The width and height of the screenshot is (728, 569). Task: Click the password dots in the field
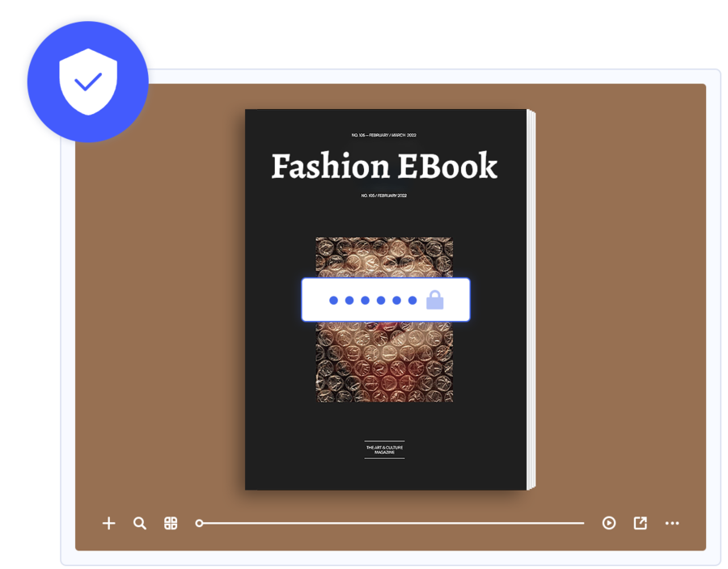point(373,300)
